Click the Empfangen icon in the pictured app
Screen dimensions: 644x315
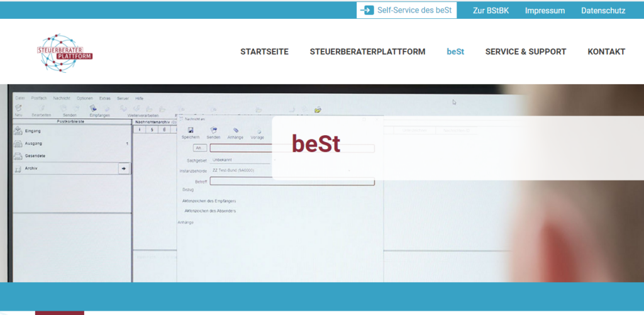coord(94,108)
